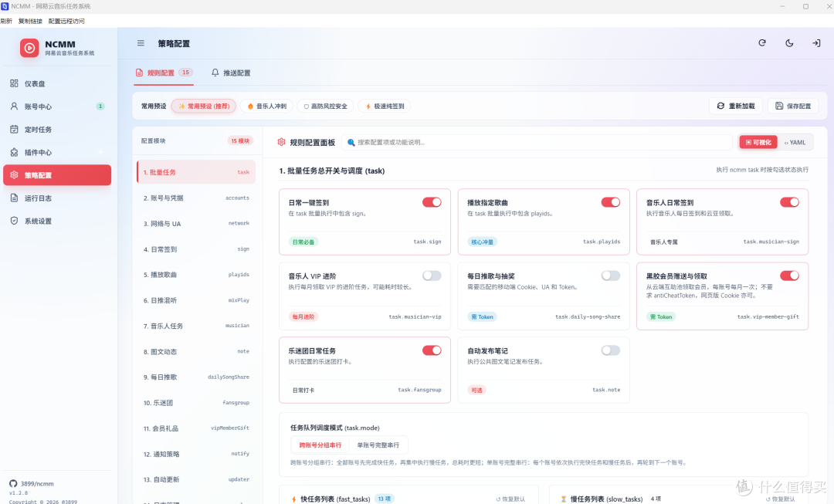This screenshot has width=834, height=504.
Task: Click 复制链接 in the menu bar
Action: click(30, 22)
